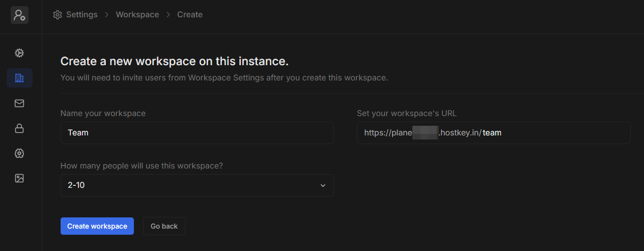Expand the workspace size dropdown showing 2-10
Viewport: 644px width, 251px height.
coord(197,185)
